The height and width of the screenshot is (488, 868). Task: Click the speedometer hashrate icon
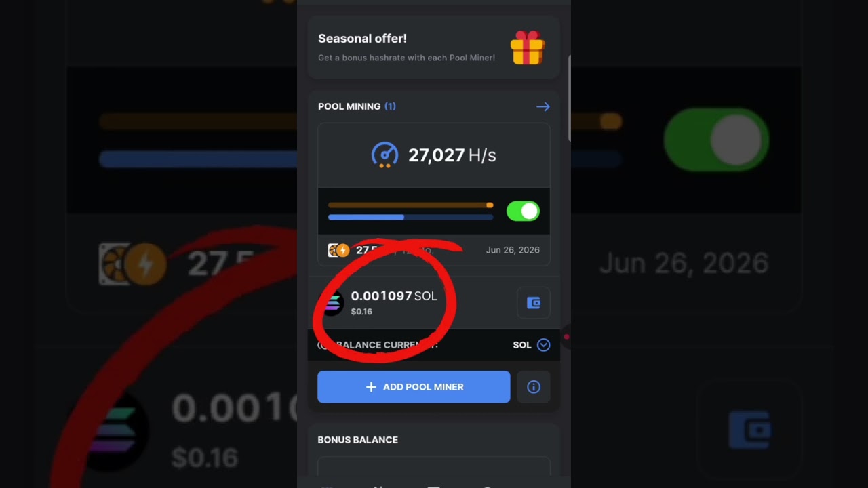point(385,155)
